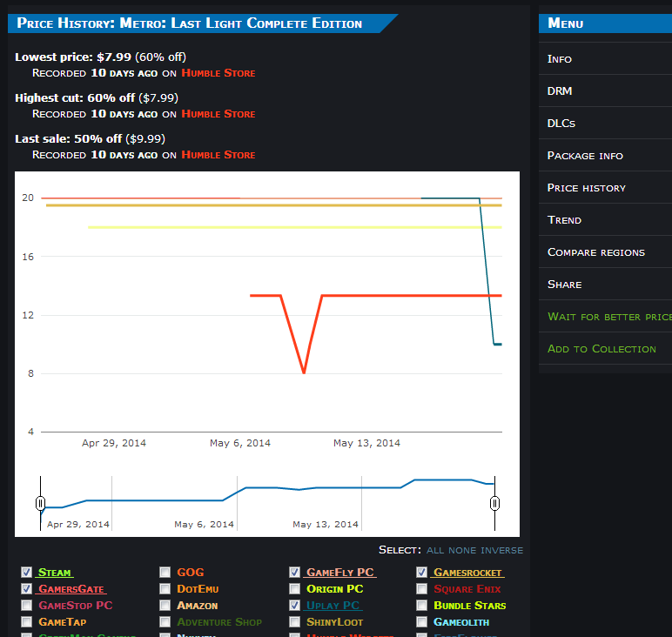This screenshot has height=637, width=672.
Task: Enable the GameStop PC checkbox
Action: pos(27,606)
